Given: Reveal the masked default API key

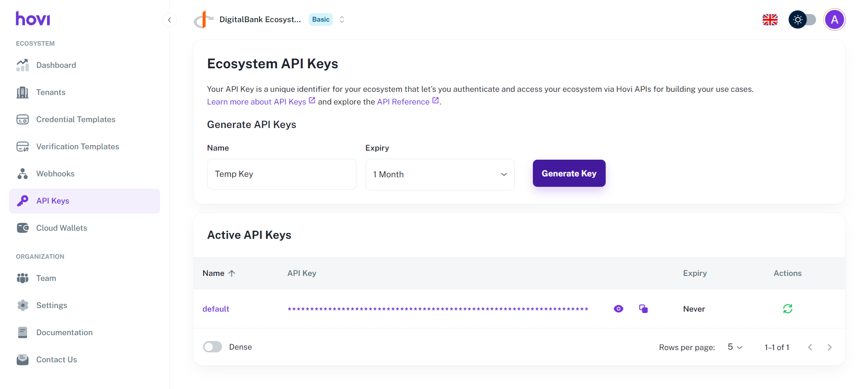Looking at the screenshot, I should pyautogui.click(x=618, y=309).
